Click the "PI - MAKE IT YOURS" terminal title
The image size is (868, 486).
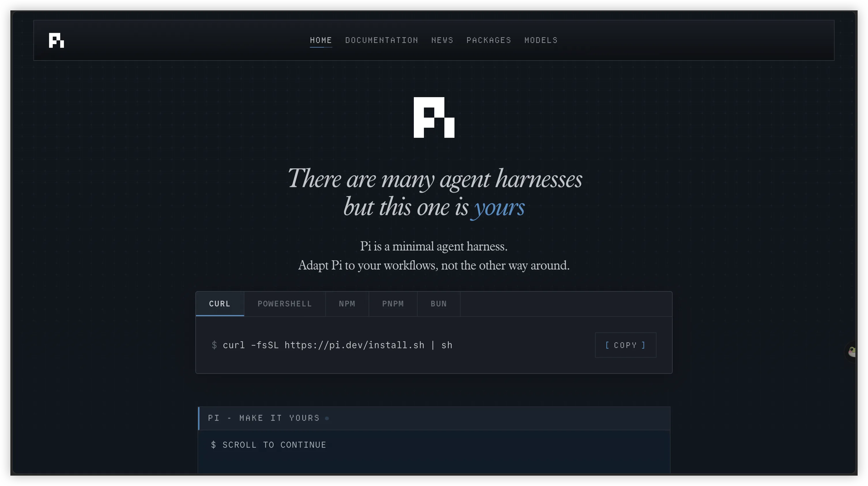tap(264, 418)
